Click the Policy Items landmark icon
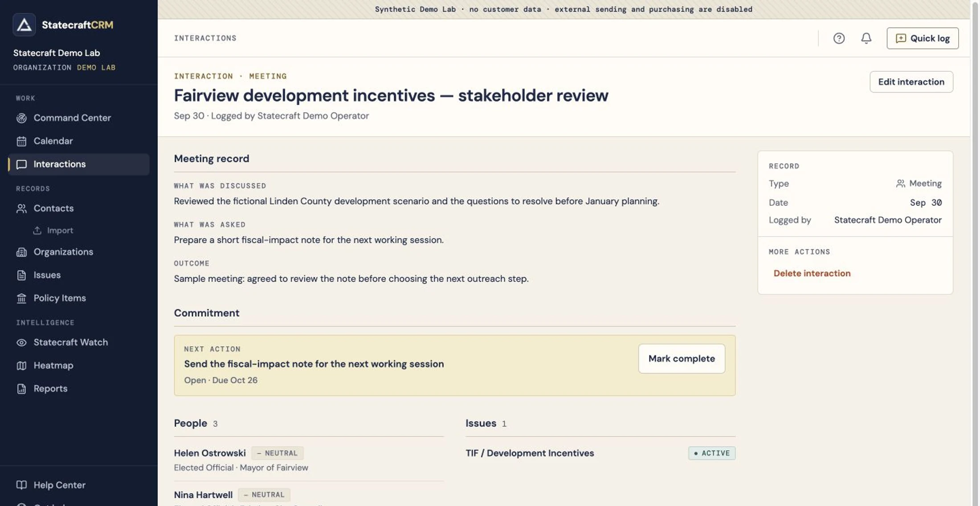Viewport: 980px width, 506px height. [21, 298]
